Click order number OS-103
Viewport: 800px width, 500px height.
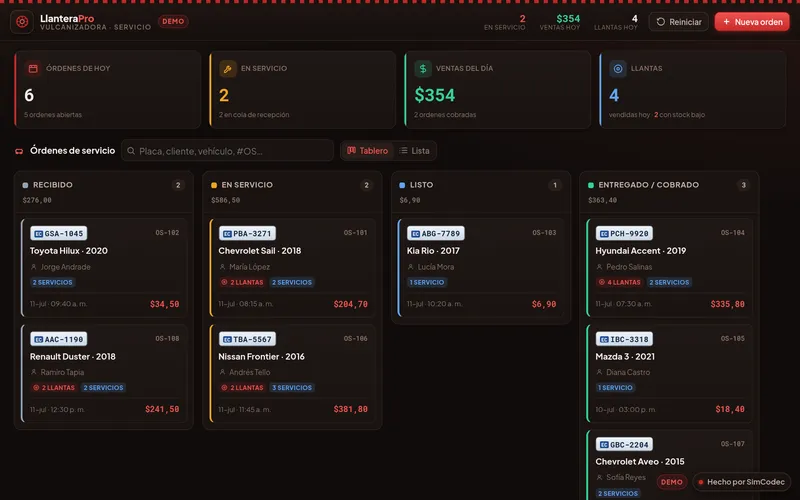[x=544, y=233]
